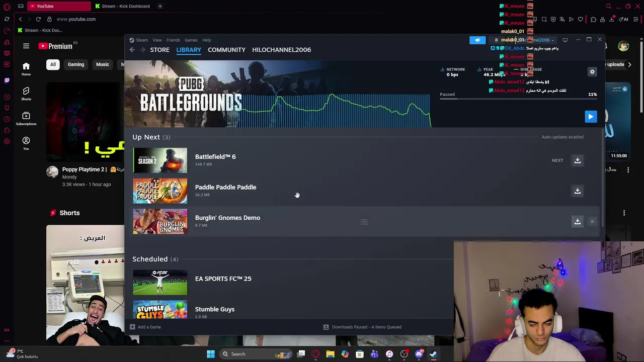Open Downloads Paused status in footer
This screenshot has width=644, height=362.
[362, 327]
